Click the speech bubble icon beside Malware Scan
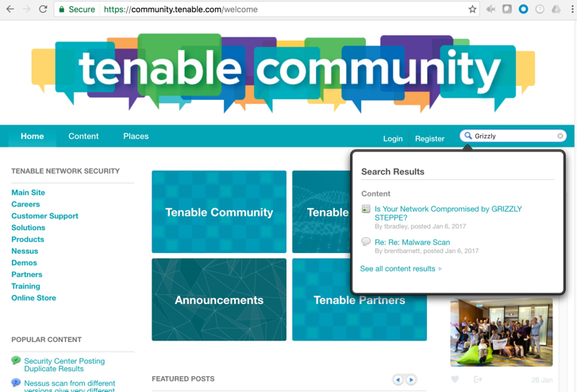Viewport: 577px width, 392px height. pos(366,241)
